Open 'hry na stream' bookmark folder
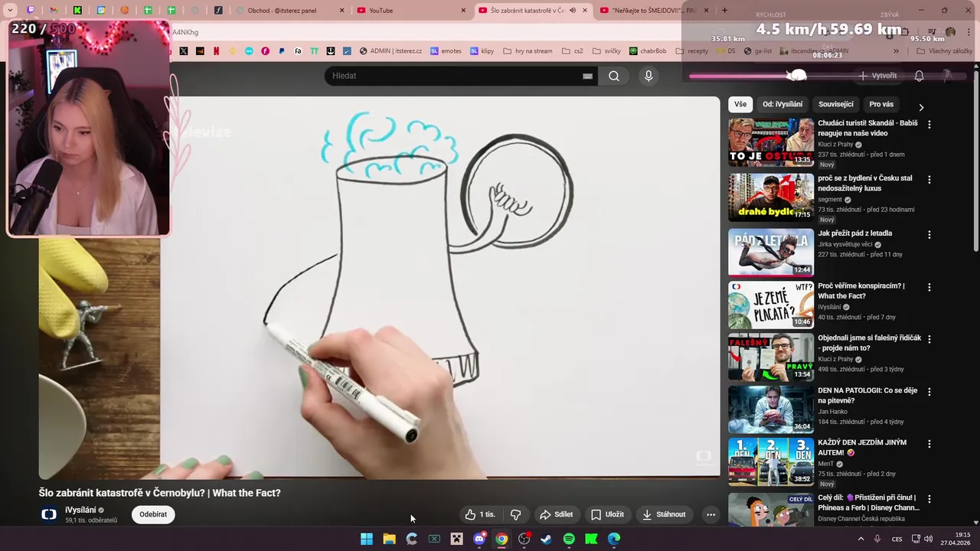Screen dimensions: 980x551 pos(527,51)
